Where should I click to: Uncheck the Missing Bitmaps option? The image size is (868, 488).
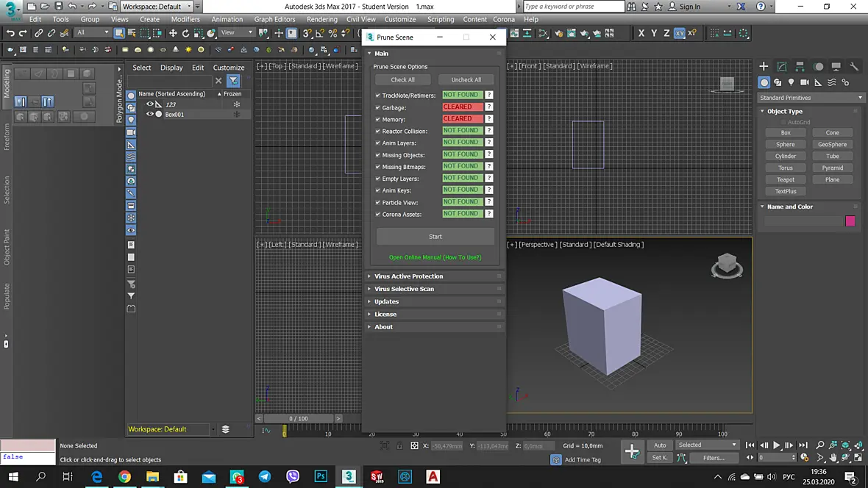point(378,167)
